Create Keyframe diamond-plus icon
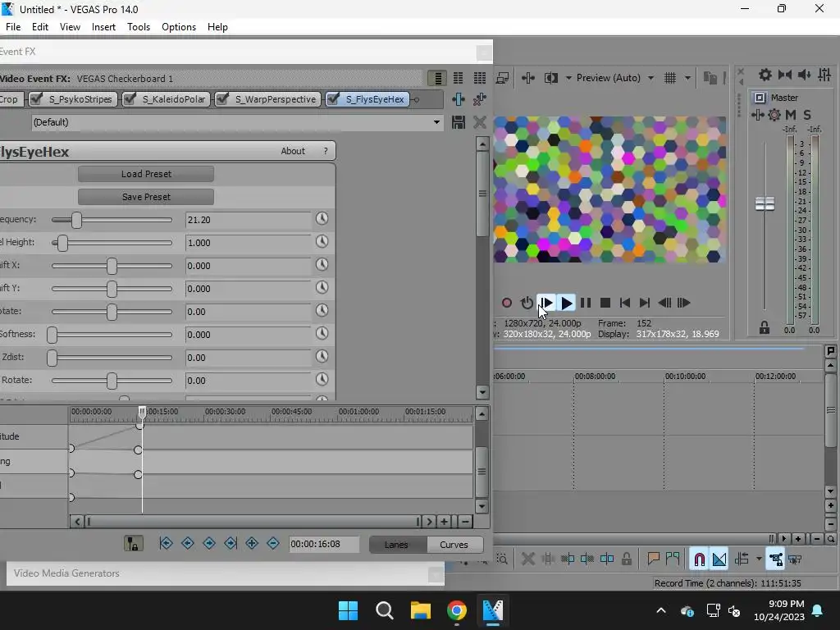 click(x=252, y=543)
